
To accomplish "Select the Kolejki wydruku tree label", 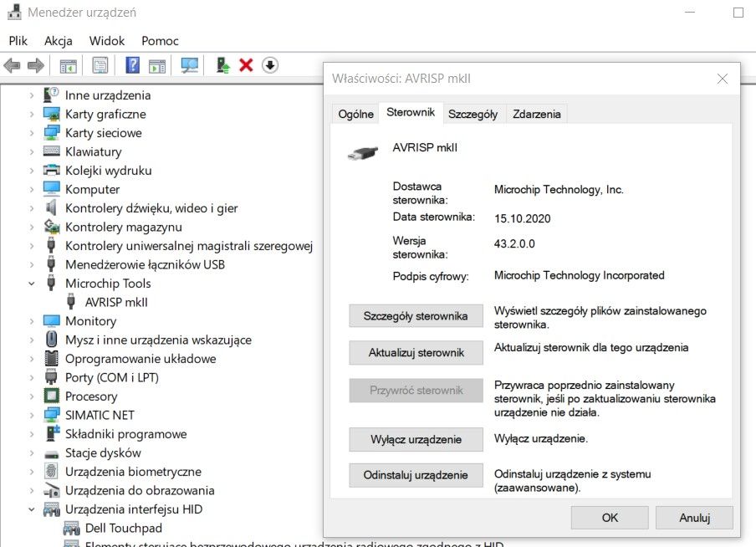I will pos(109,171).
